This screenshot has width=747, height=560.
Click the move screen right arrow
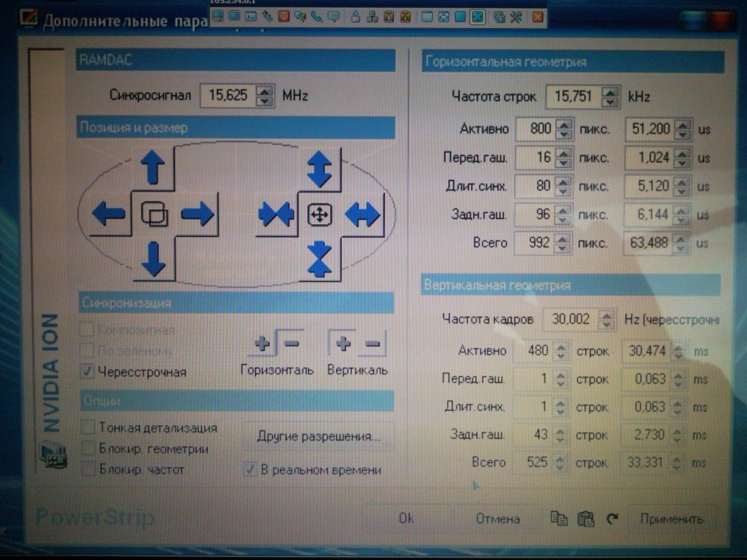click(197, 214)
